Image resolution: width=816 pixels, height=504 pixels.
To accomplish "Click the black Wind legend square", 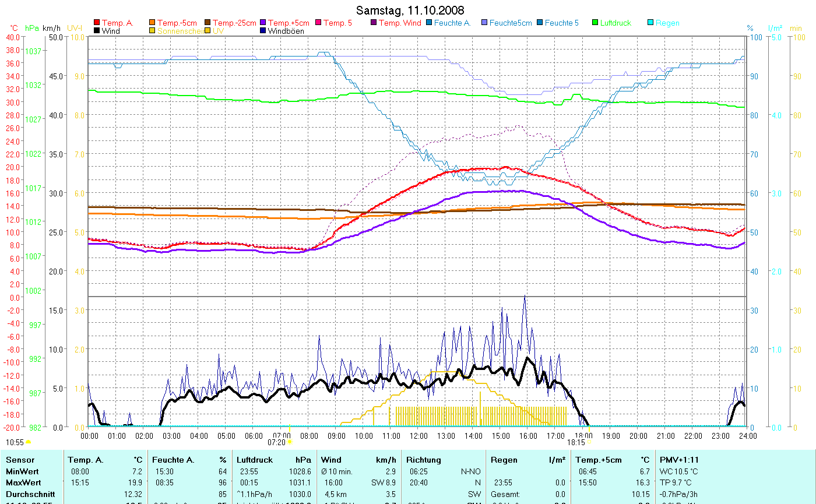I will (97, 31).
